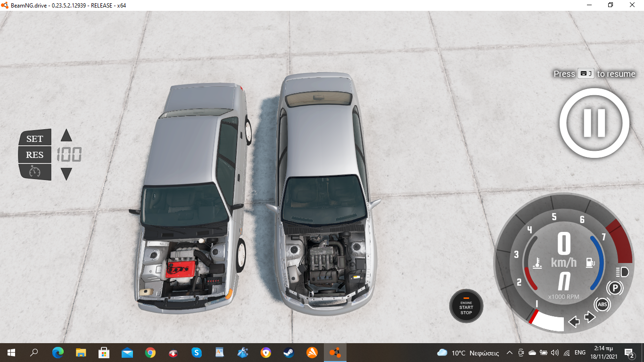Open the volume control in tray
The height and width of the screenshot is (362, 644).
coord(554,353)
